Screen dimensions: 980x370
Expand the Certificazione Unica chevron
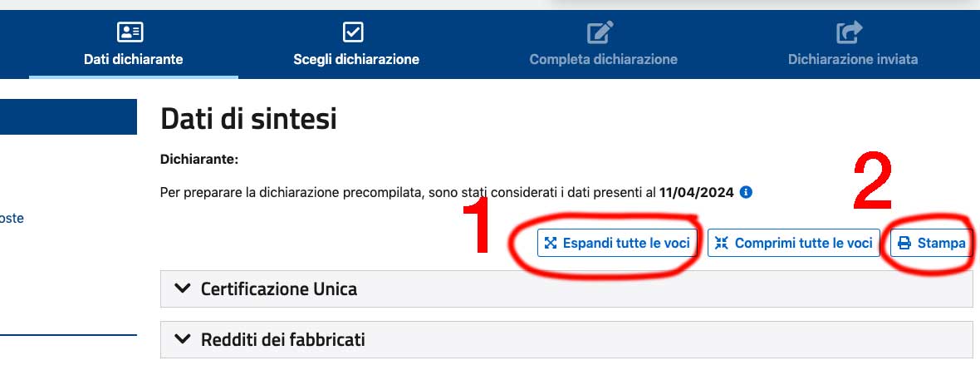pos(182,289)
